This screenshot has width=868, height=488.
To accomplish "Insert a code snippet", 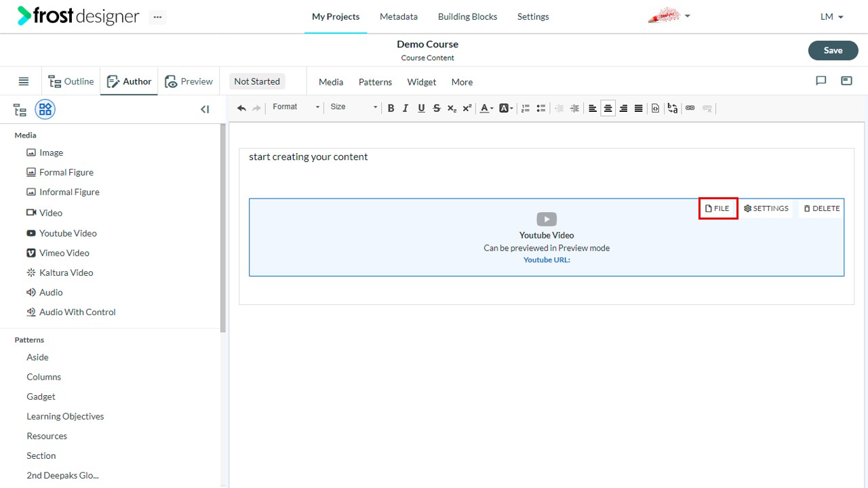I will 655,108.
